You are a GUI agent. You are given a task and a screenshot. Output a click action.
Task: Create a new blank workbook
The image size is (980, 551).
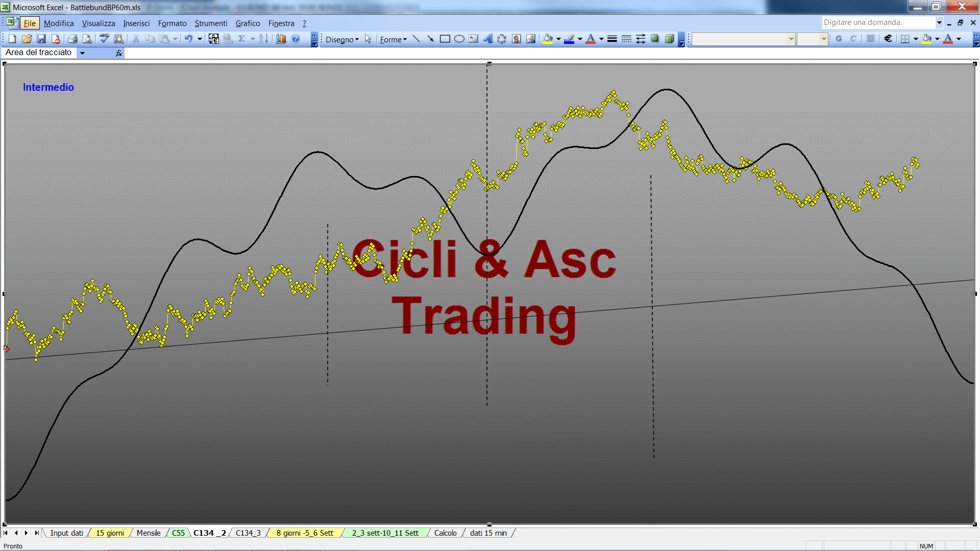coord(12,39)
